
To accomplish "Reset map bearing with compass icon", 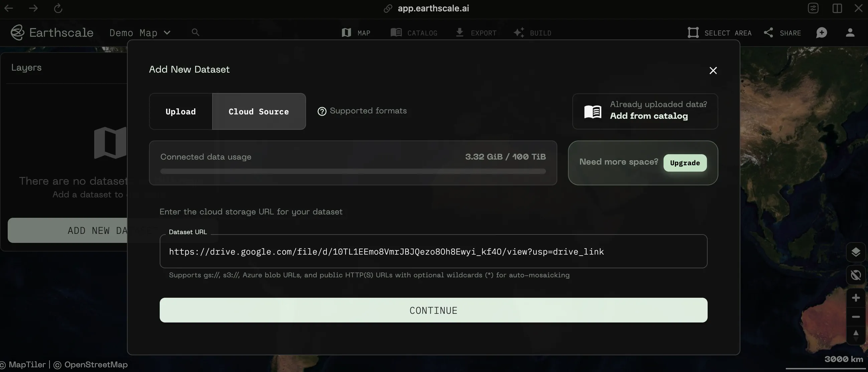I will [x=856, y=335].
